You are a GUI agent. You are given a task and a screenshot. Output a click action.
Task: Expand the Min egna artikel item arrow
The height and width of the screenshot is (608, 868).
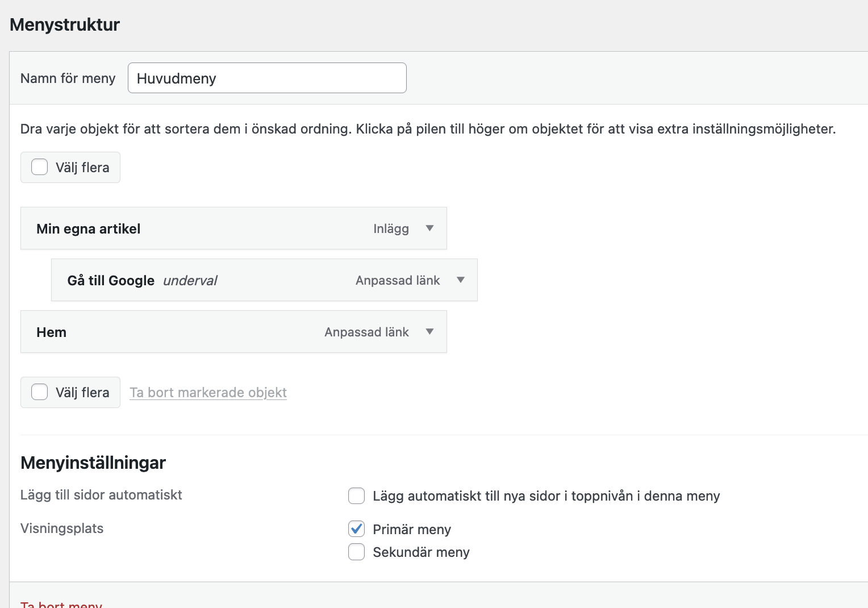click(429, 228)
